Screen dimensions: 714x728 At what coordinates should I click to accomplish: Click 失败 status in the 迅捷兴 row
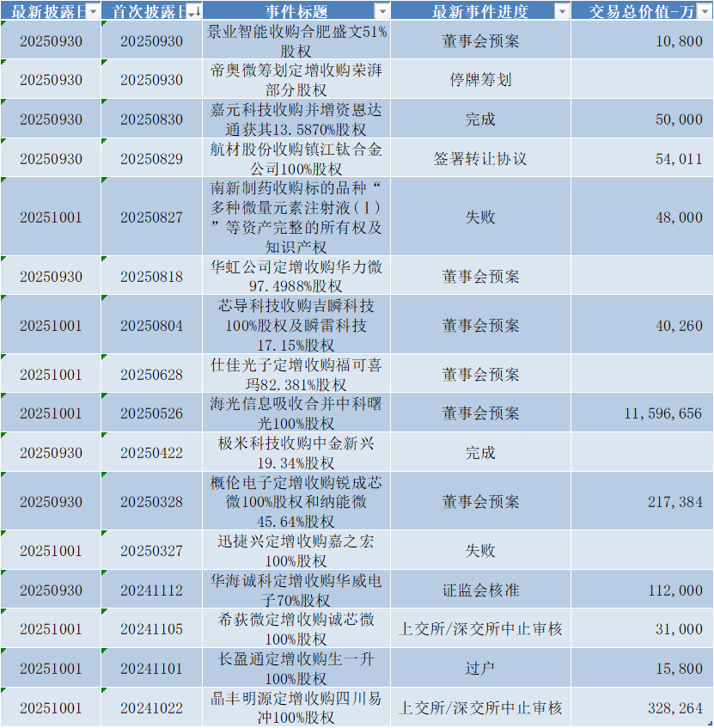(480, 550)
